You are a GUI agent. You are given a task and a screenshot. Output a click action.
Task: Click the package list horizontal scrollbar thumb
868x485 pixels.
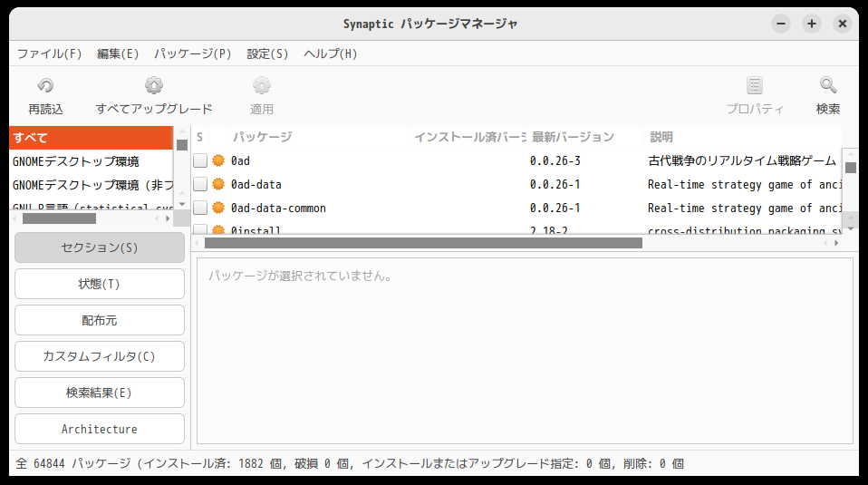[x=423, y=243]
